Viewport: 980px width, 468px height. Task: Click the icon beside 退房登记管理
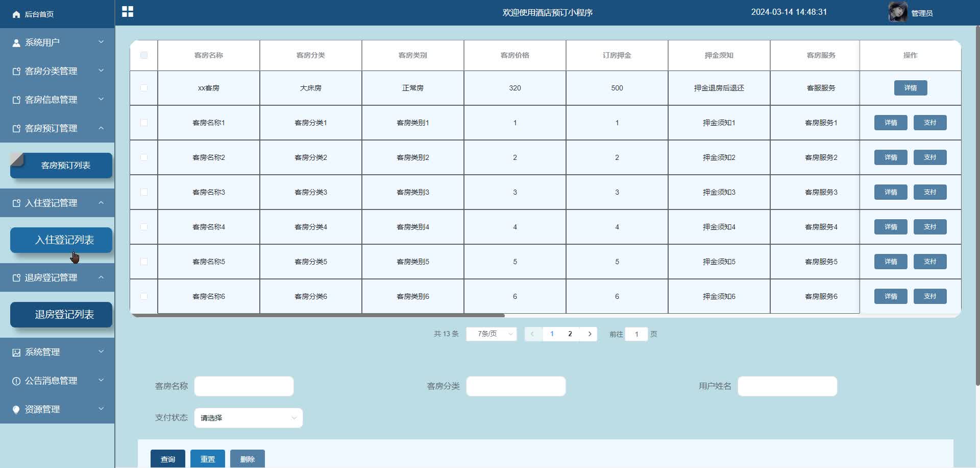(16, 278)
